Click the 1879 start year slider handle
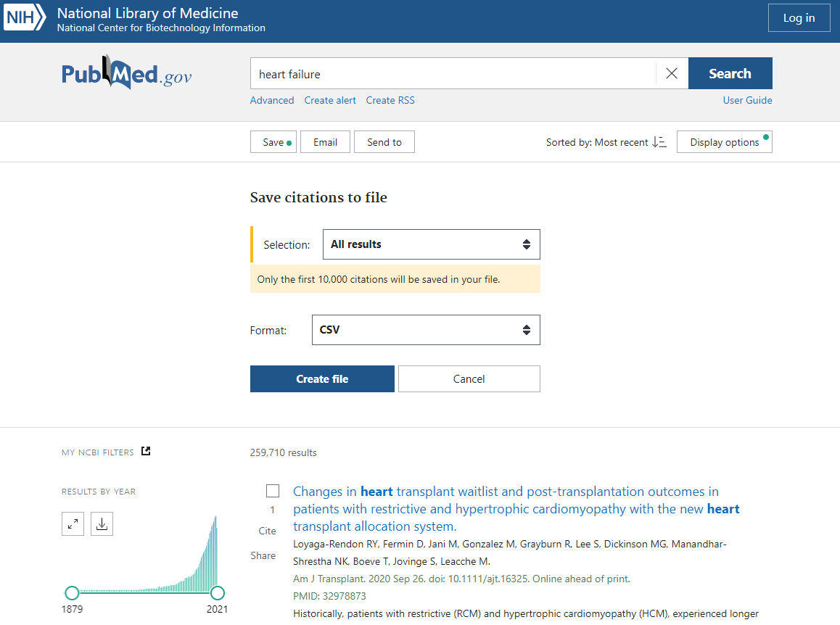This screenshot has height=625, width=840. (x=72, y=592)
